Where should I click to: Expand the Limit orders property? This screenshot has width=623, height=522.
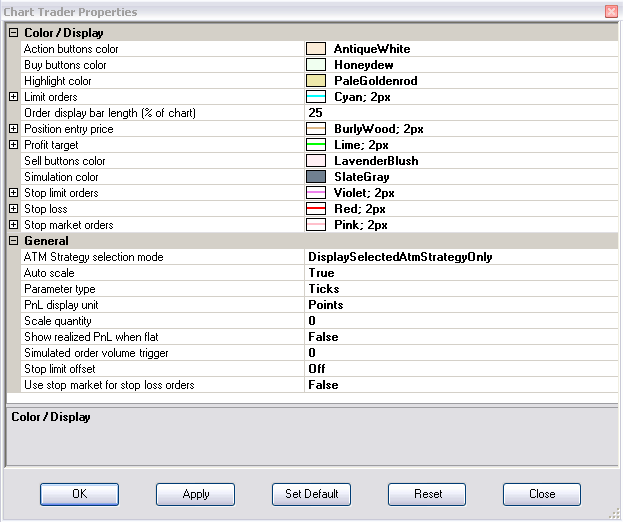point(14,97)
